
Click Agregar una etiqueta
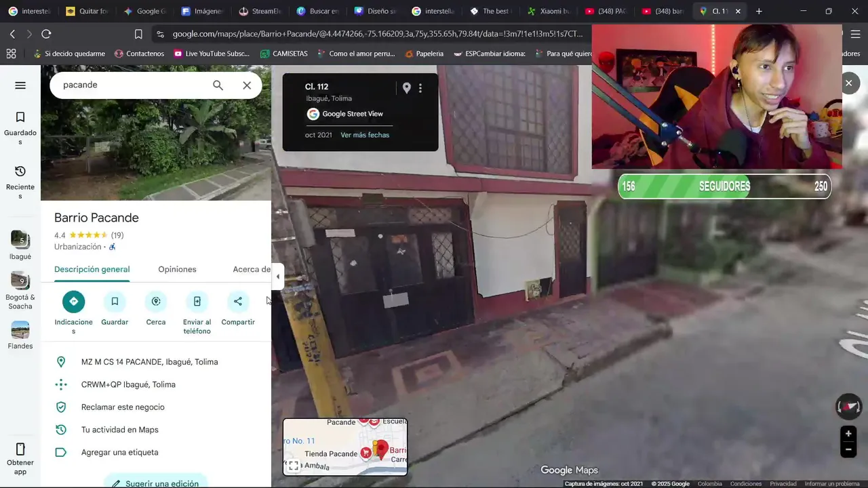point(156,452)
